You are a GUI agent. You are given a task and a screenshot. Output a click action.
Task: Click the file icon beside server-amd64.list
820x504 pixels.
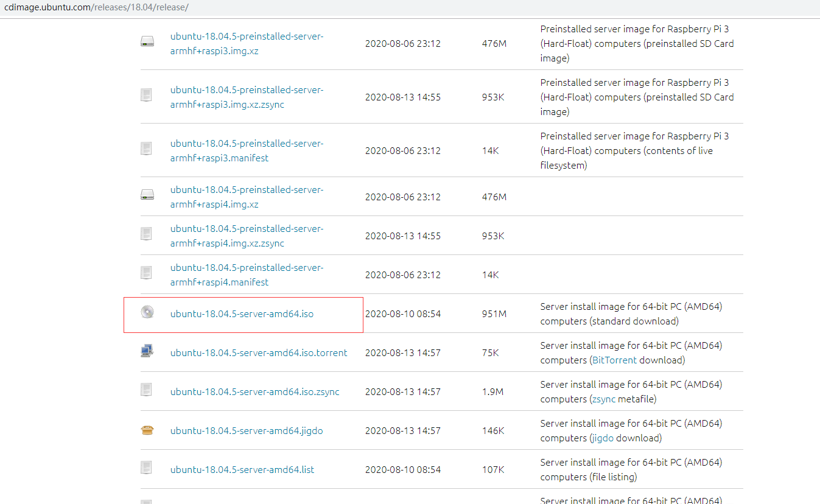(x=146, y=467)
